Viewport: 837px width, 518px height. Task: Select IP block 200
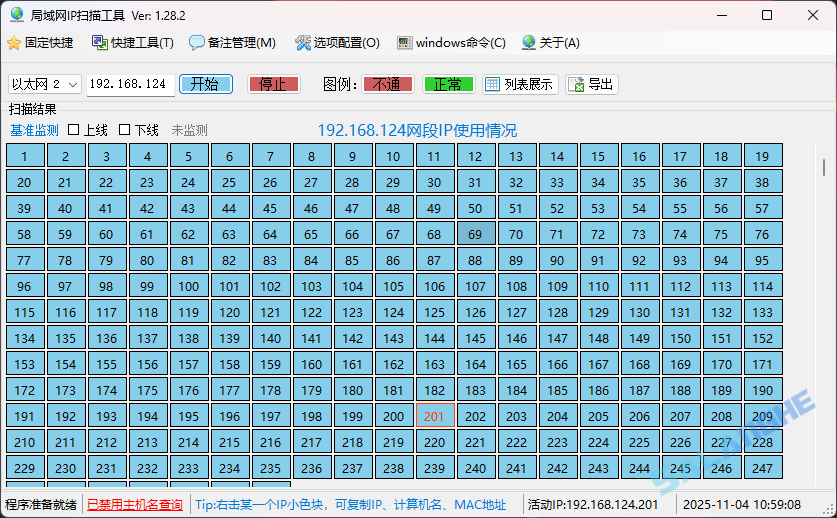coord(393,416)
